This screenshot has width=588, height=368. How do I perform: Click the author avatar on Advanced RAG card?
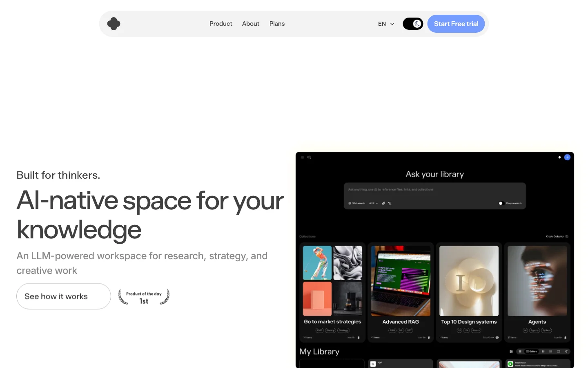[x=429, y=337]
